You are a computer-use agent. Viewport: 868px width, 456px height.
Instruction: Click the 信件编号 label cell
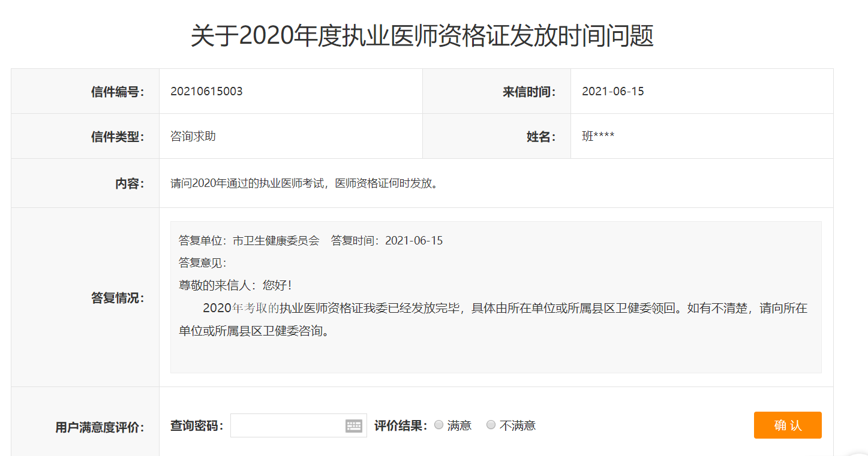[x=118, y=92]
